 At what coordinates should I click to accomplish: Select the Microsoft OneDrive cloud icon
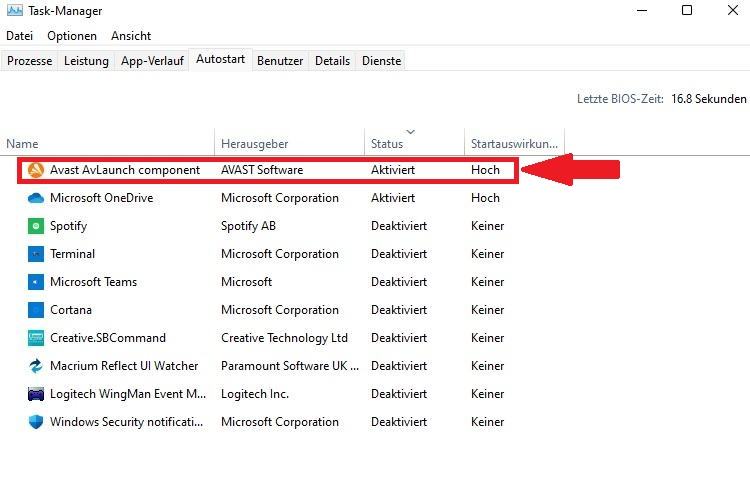click(x=36, y=198)
